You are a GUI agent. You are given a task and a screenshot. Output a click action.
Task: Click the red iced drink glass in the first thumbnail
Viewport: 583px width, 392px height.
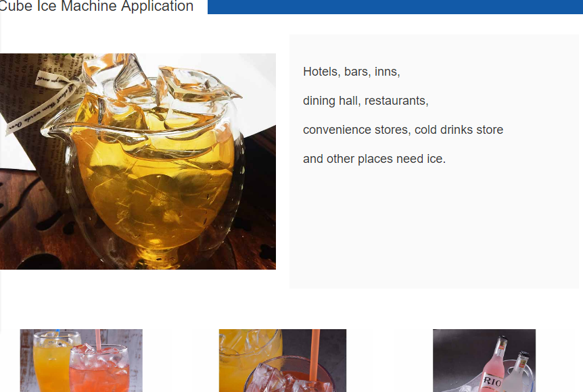click(99, 369)
